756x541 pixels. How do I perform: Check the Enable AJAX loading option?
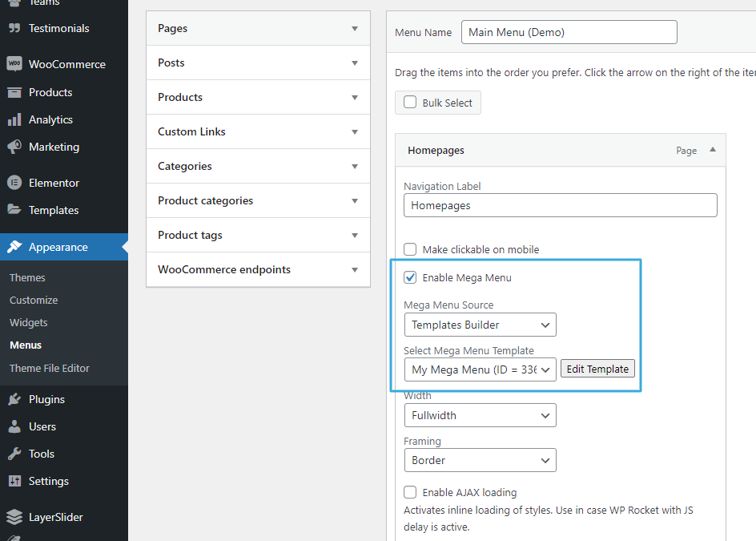click(x=410, y=492)
